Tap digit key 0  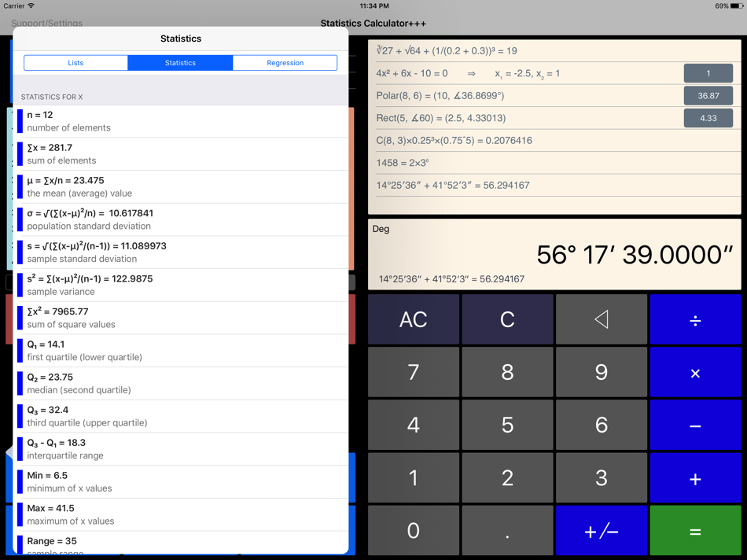(414, 530)
